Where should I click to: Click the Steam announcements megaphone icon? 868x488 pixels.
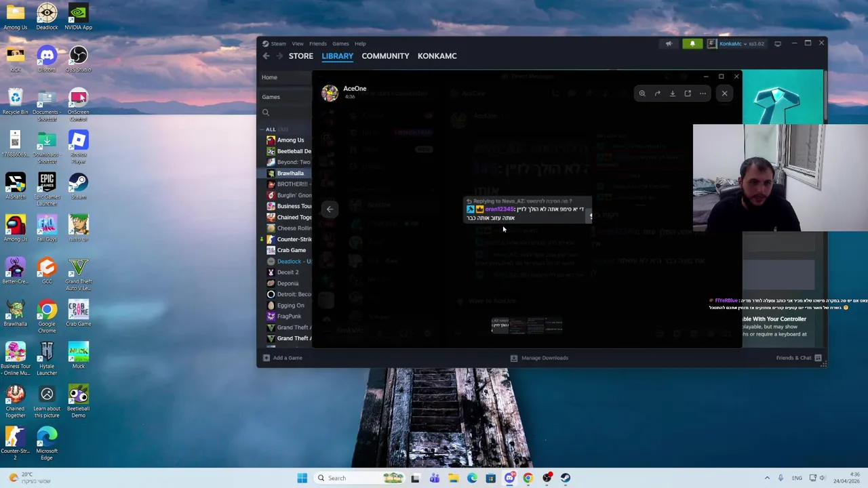[669, 44]
